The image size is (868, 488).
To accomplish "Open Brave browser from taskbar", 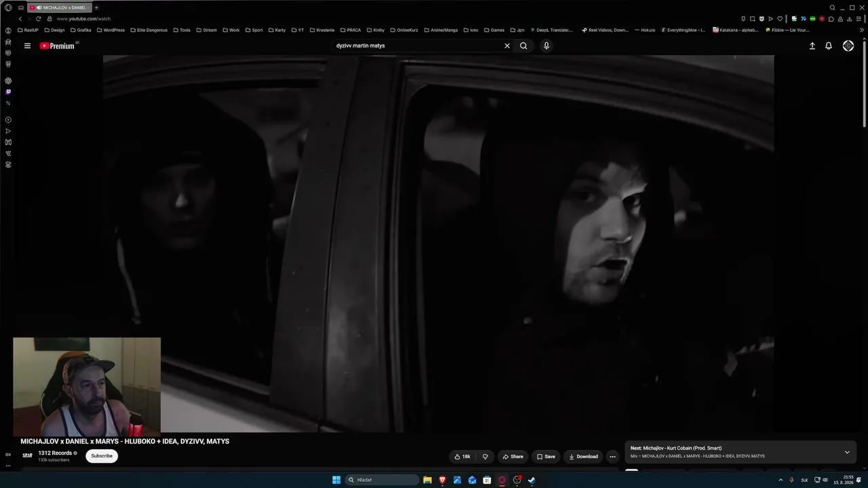I will [442, 480].
